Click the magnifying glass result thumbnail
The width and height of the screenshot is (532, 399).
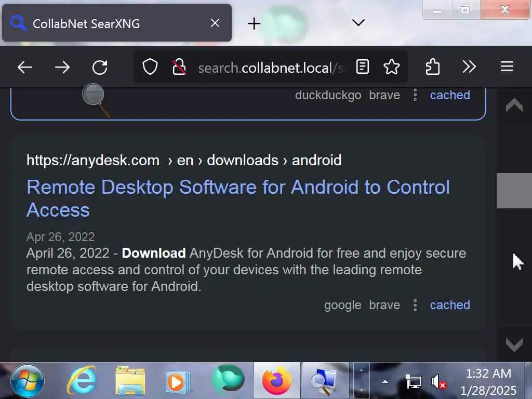pyautogui.click(x=96, y=100)
